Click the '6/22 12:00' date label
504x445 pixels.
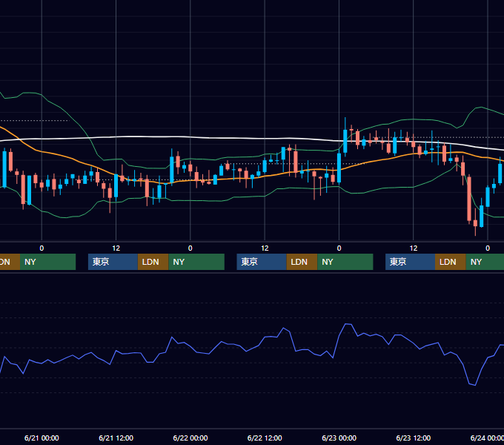[x=265, y=438]
